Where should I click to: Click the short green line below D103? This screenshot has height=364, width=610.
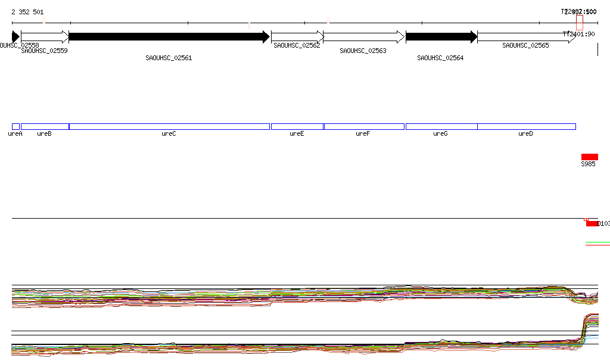click(x=597, y=242)
